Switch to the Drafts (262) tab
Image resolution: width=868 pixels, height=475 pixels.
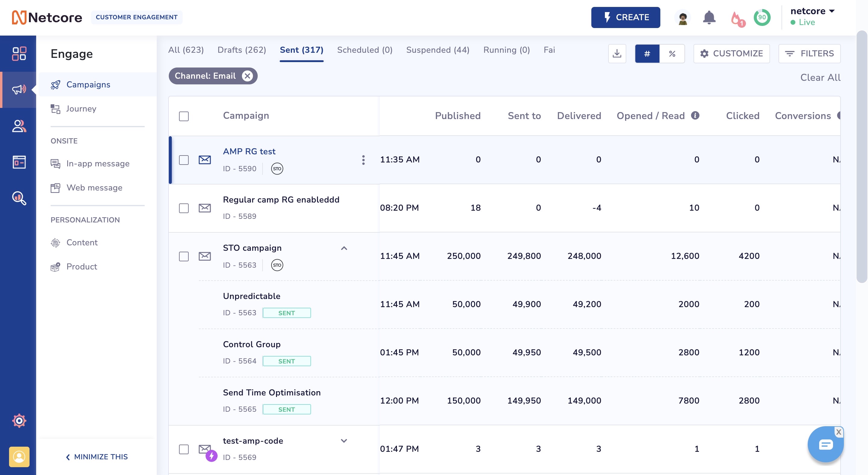(242, 50)
